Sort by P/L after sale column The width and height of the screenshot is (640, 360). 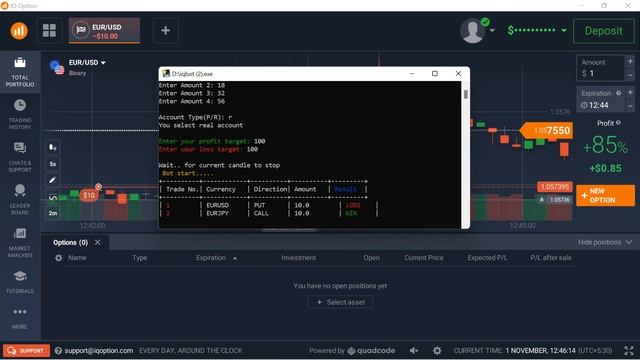tap(551, 258)
